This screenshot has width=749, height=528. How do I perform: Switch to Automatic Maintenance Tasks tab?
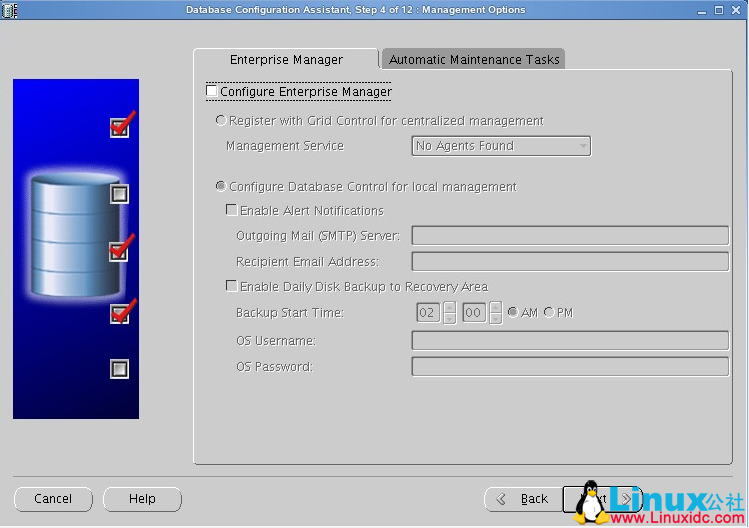coord(474,60)
